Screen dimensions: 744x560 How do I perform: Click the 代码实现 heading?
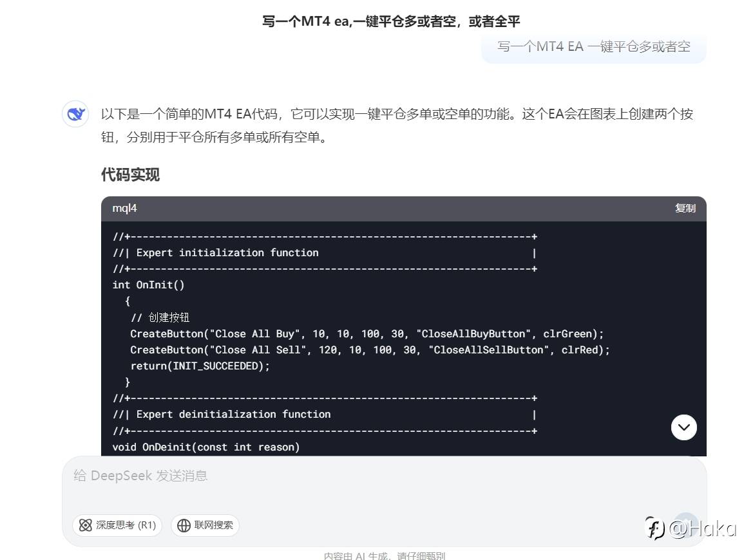[x=130, y=174]
